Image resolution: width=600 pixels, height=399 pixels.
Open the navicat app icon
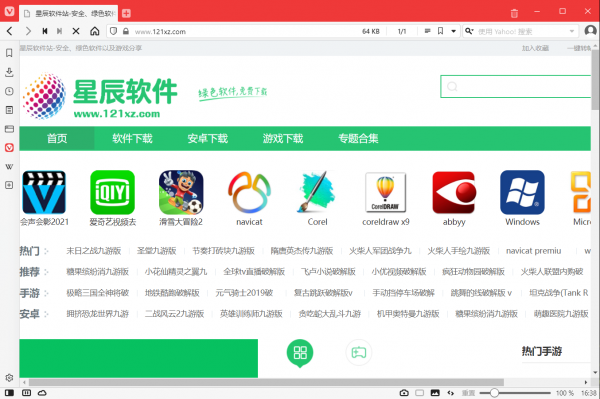click(249, 192)
